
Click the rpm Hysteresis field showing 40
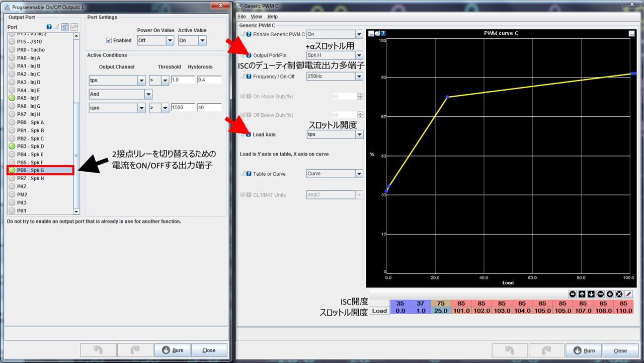(x=209, y=107)
